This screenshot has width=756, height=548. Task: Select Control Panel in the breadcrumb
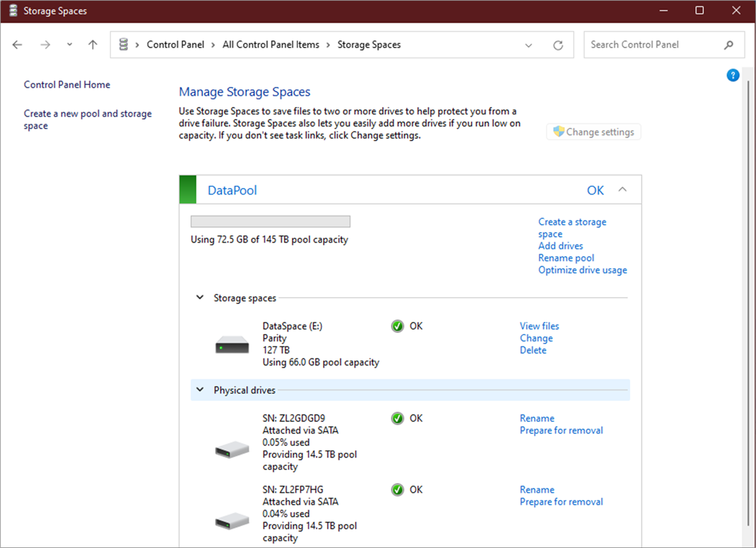[x=175, y=45]
